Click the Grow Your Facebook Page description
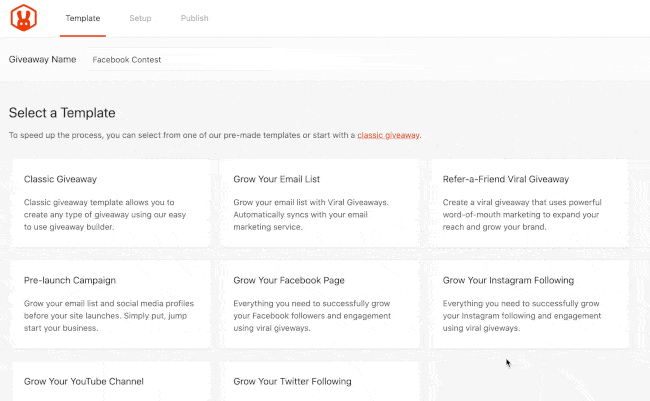This screenshot has height=401, width=650. (x=312, y=316)
